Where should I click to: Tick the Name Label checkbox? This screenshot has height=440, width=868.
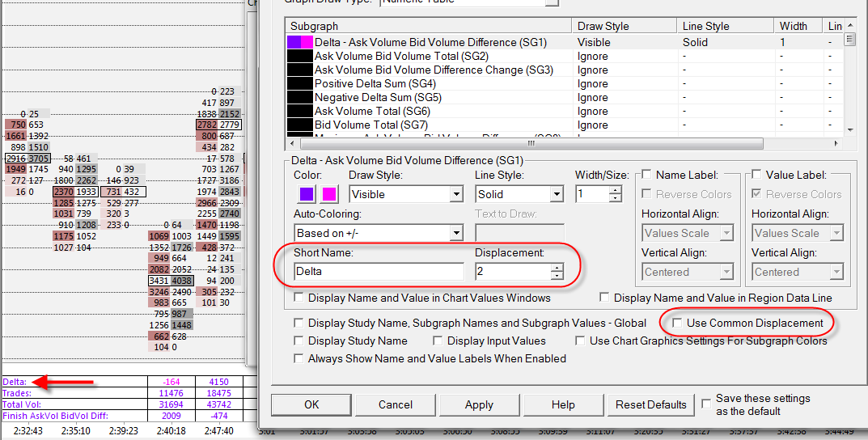click(646, 176)
